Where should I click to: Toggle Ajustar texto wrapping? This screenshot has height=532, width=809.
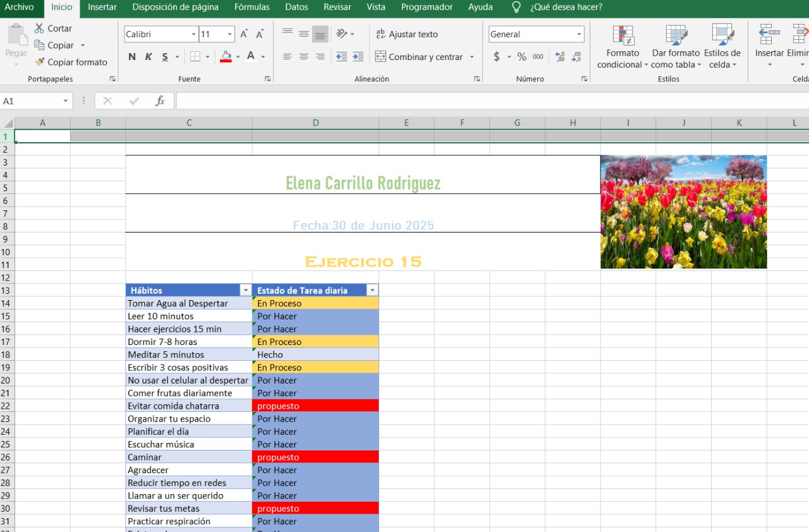(x=406, y=34)
